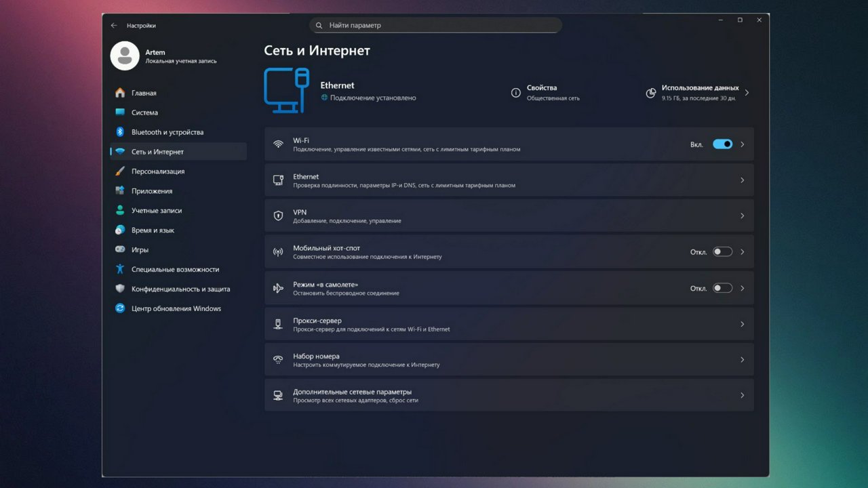Click the Прокси-сервер row icon
Viewport: 868px width, 488px height.
(278, 324)
